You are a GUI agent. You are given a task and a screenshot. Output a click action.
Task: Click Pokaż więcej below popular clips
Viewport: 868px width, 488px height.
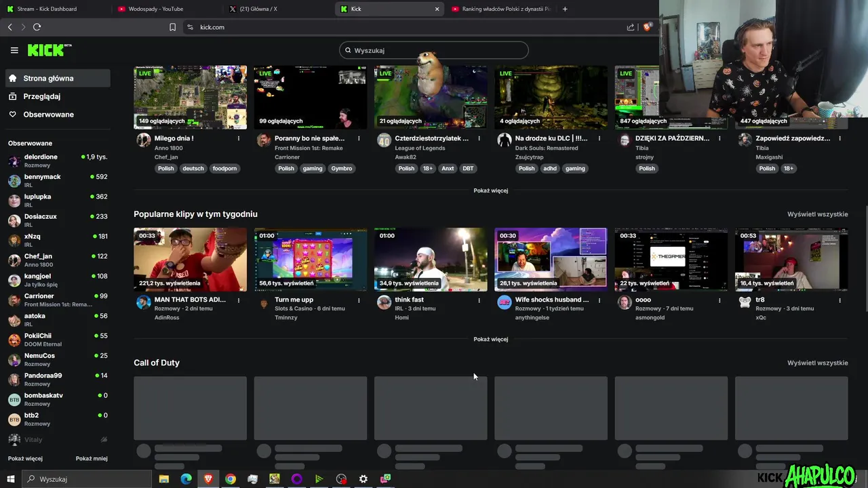pos(491,339)
